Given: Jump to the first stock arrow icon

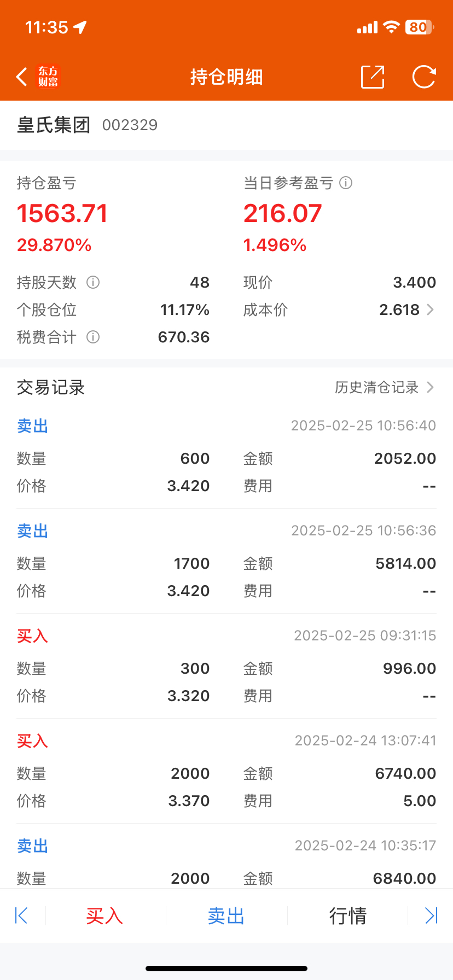Looking at the screenshot, I should tap(21, 915).
